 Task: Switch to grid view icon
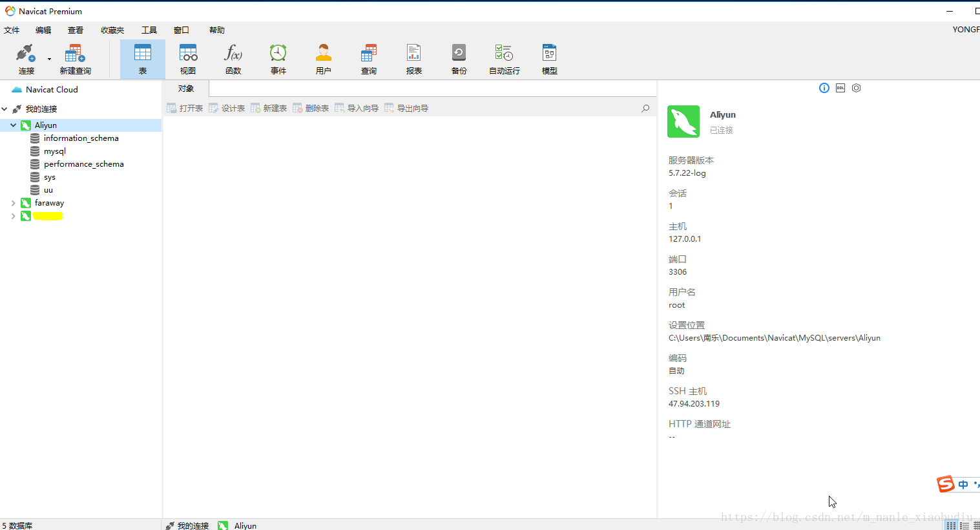click(x=951, y=526)
